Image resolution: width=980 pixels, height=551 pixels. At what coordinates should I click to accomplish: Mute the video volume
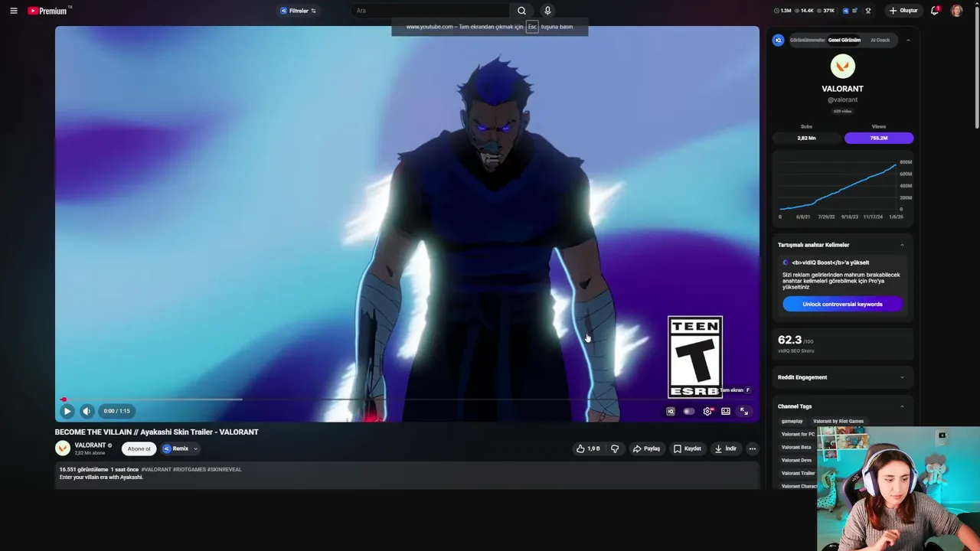[x=87, y=411]
